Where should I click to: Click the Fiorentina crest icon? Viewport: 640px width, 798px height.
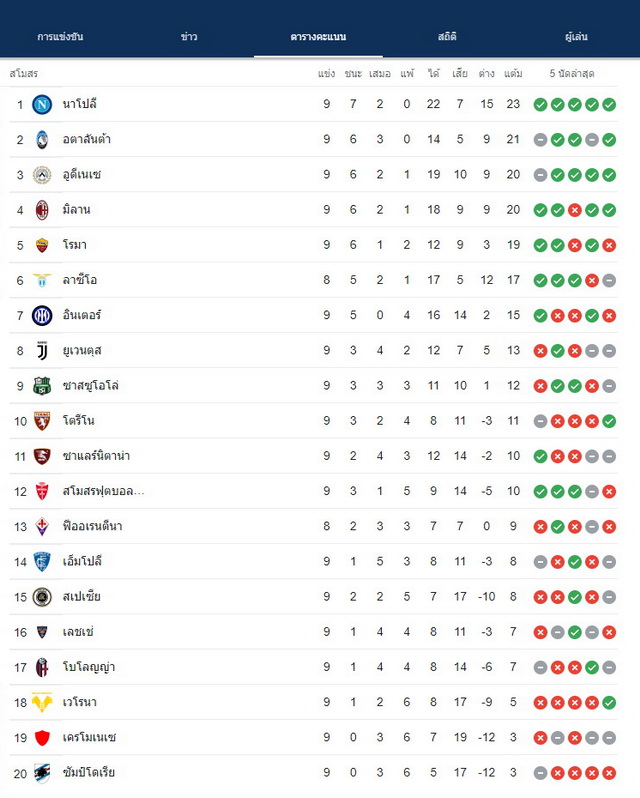(x=42, y=526)
